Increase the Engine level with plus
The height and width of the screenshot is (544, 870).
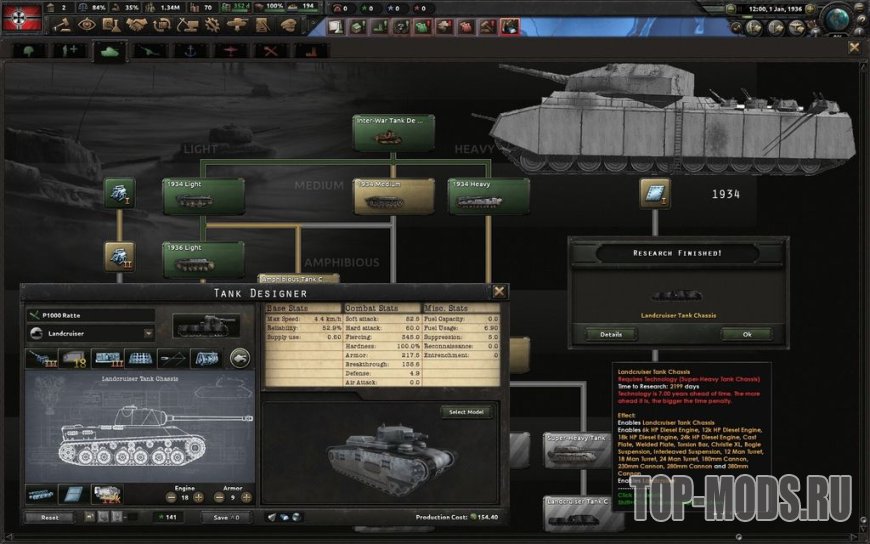coord(198,496)
